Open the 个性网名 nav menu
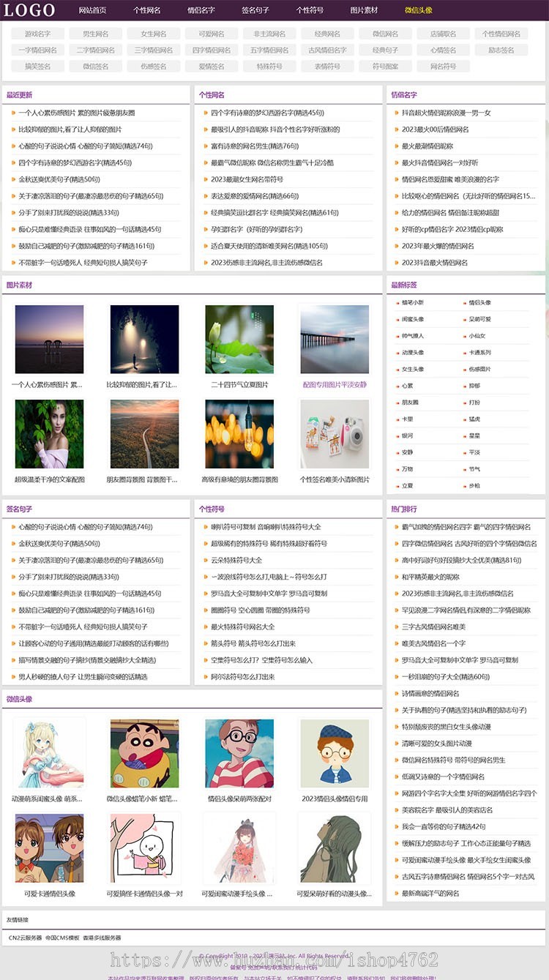Screen dimensions: 549x980 146,10
